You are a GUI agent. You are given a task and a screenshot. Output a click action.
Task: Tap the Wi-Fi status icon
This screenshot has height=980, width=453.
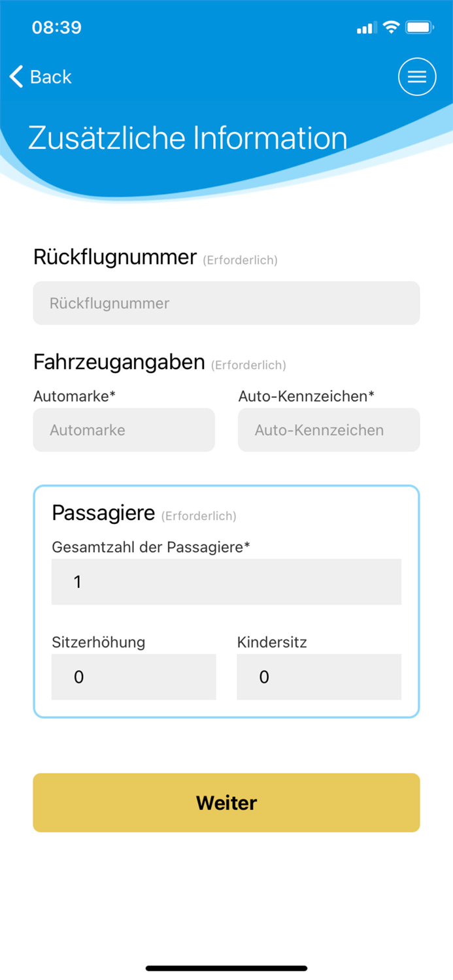(x=392, y=27)
